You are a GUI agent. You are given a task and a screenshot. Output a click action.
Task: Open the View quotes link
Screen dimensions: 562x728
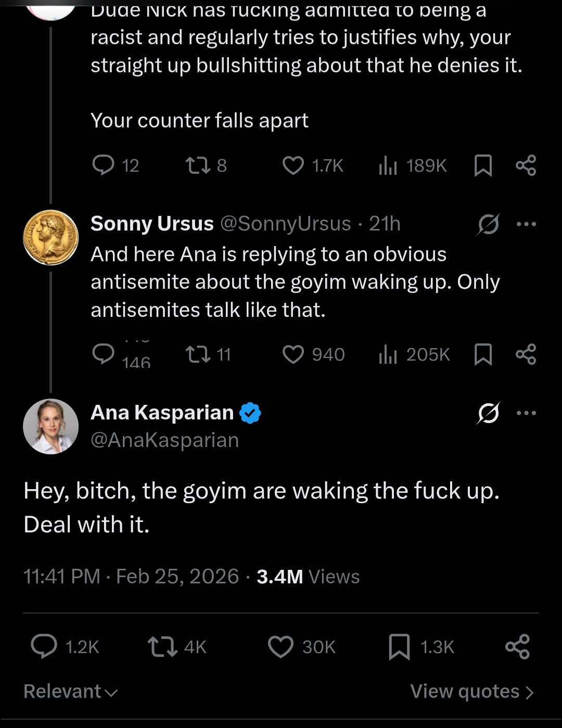(471, 692)
